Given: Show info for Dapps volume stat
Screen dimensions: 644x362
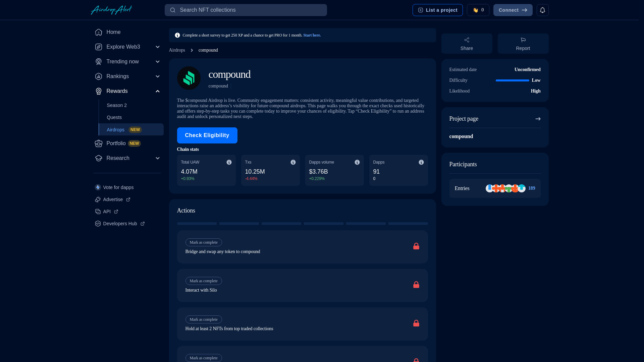Looking at the screenshot, I should point(357,162).
